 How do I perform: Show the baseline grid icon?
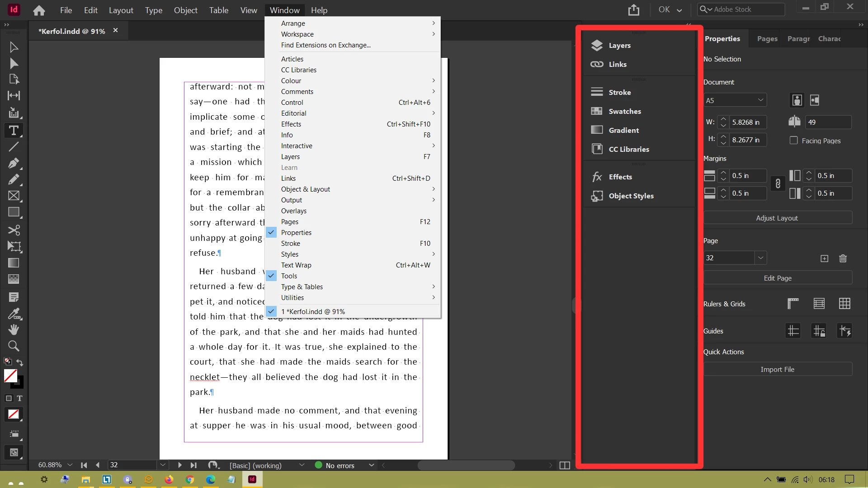819,304
